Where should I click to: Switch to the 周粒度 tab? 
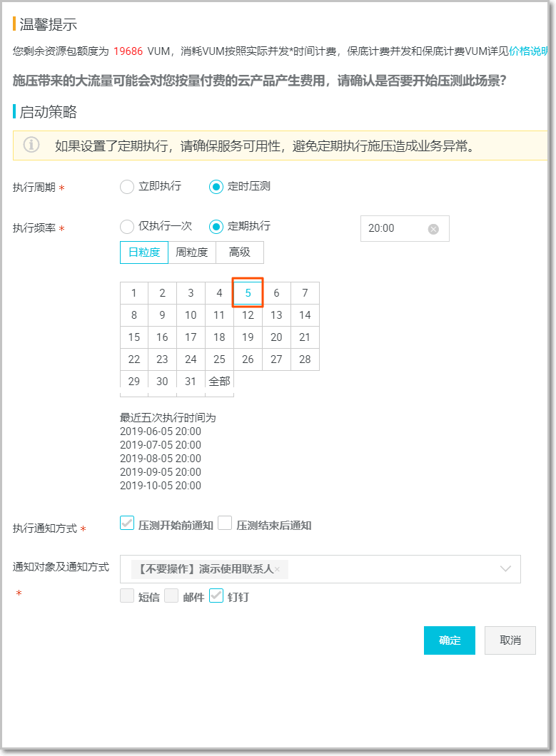point(191,252)
